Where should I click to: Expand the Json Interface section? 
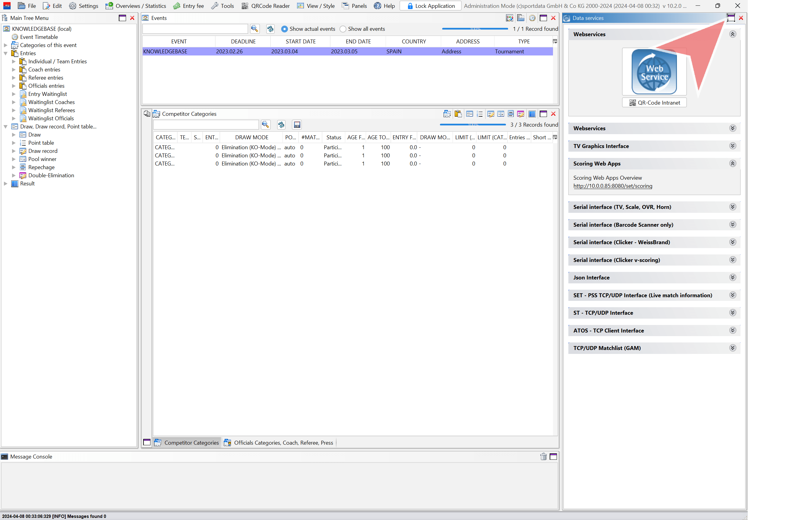pos(732,278)
